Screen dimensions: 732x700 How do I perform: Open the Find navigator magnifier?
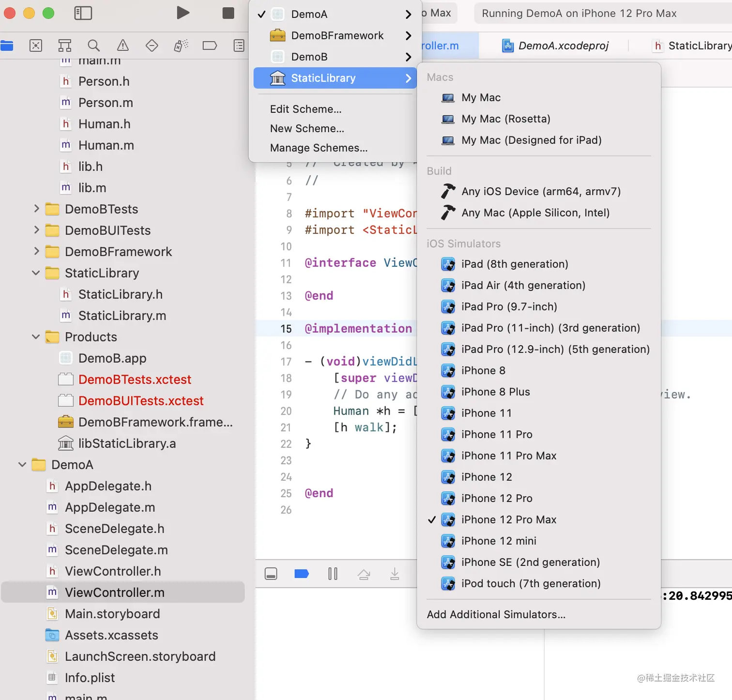(x=94, y=46)
